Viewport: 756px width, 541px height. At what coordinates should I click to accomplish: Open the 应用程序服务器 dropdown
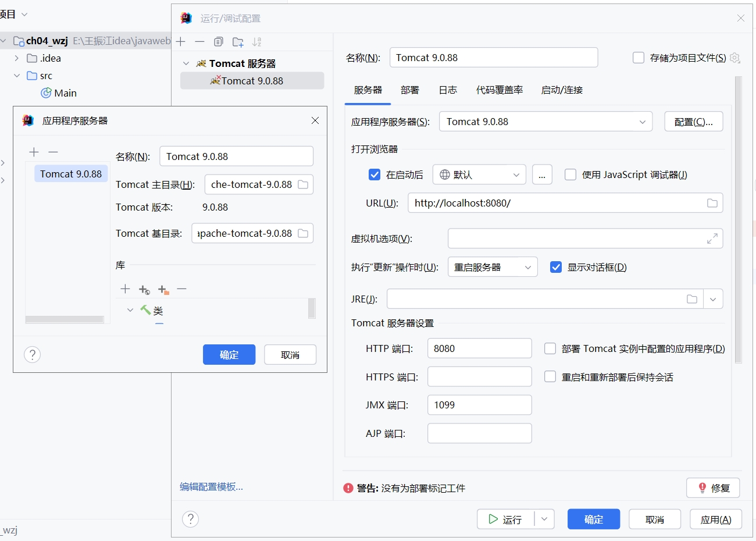[545, 122]
